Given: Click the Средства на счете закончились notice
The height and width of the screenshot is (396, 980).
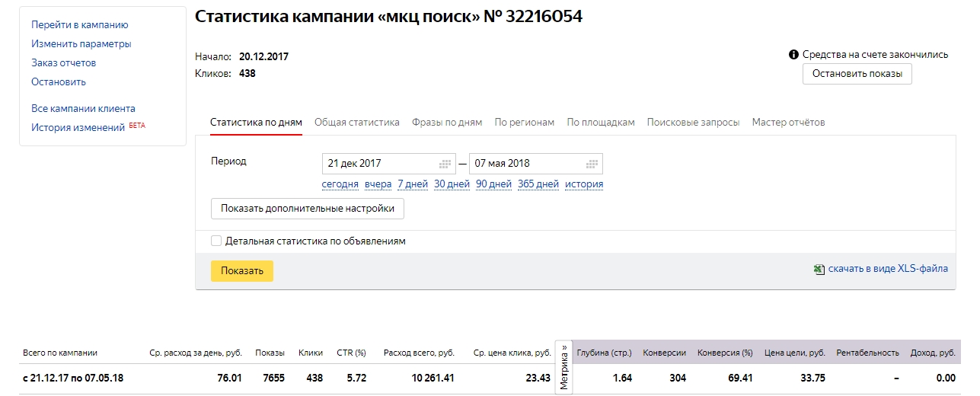Looking at the screenshot, I should pyautogui.click(x=876, y=55).
